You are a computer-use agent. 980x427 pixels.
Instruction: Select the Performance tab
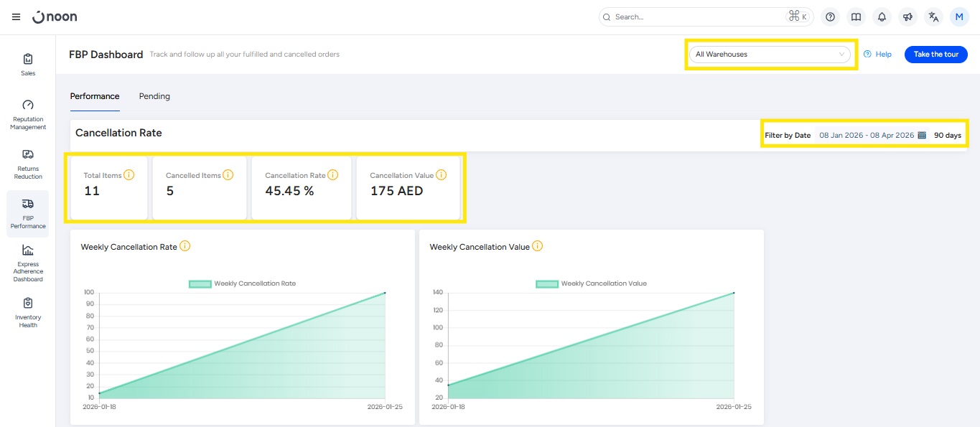[x=95, y=96]
